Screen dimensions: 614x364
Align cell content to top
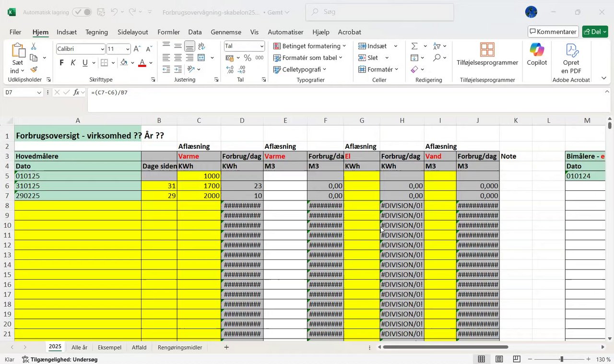coord(166,46)
